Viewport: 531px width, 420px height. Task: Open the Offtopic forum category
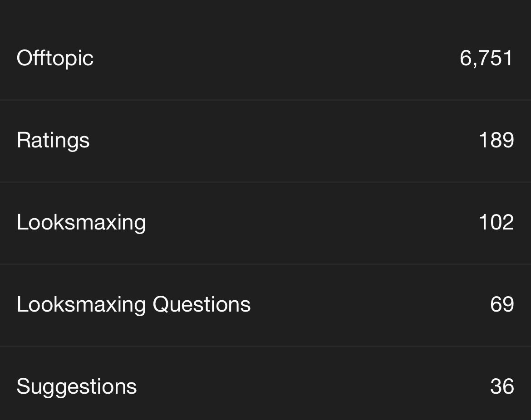click(x=55, y=58)
